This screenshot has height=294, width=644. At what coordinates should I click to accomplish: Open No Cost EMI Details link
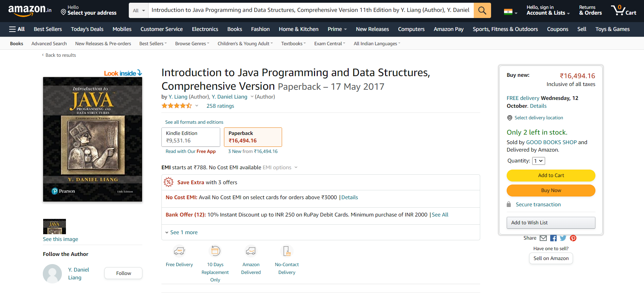pos(350,197)
